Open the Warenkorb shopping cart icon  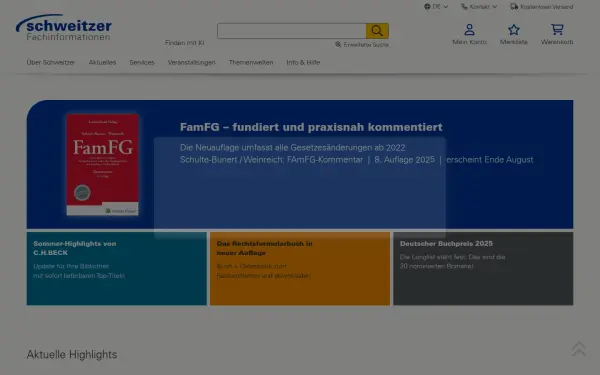click(x=557, y=29)
